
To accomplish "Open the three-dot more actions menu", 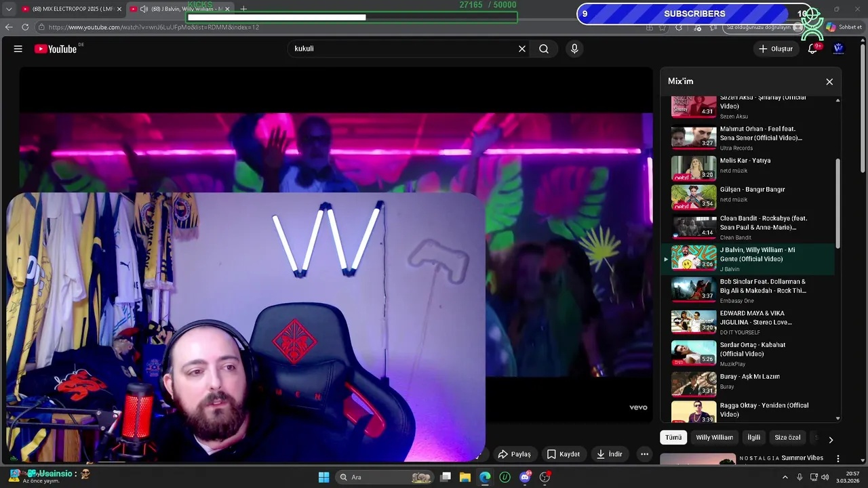I will click(645, 454).
